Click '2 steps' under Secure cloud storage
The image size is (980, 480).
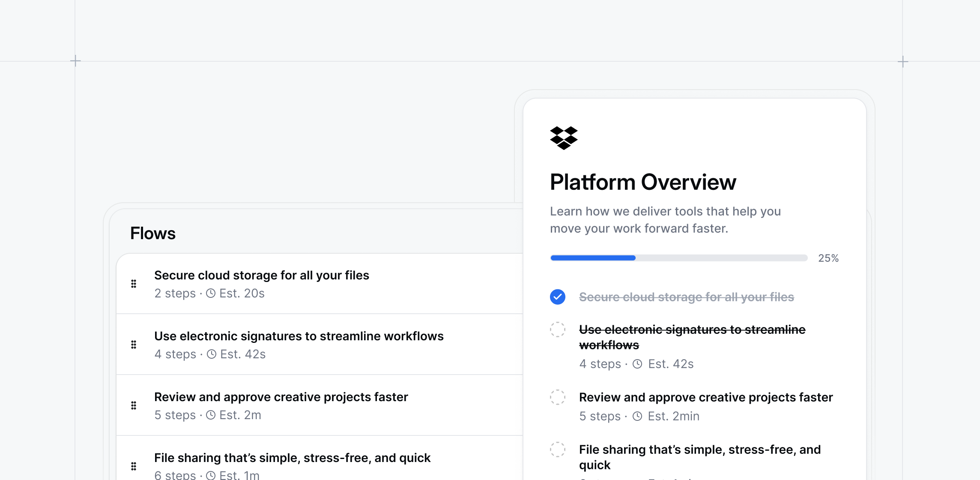(175, 293)
